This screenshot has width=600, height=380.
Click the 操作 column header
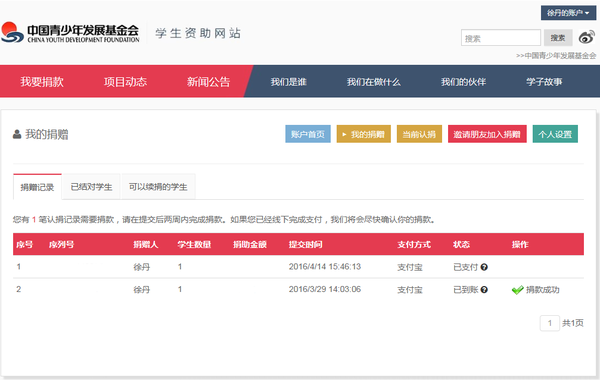pos(520,245)
